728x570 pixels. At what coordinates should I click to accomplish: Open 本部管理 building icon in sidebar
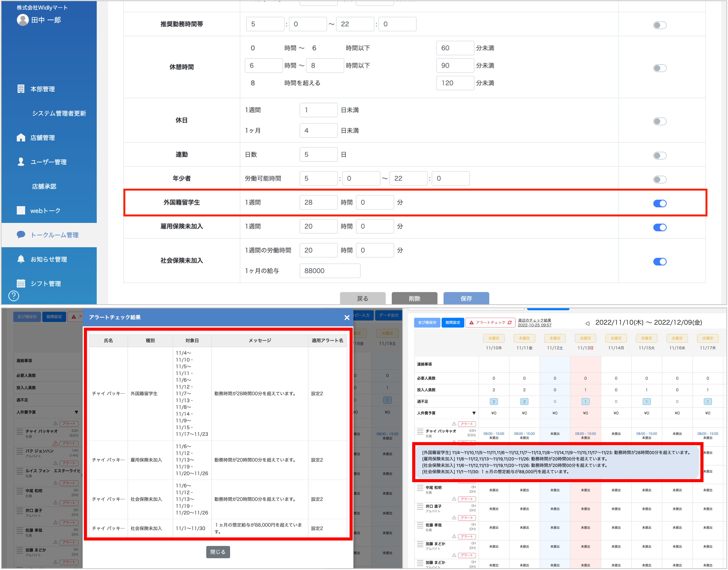[21, 89]
